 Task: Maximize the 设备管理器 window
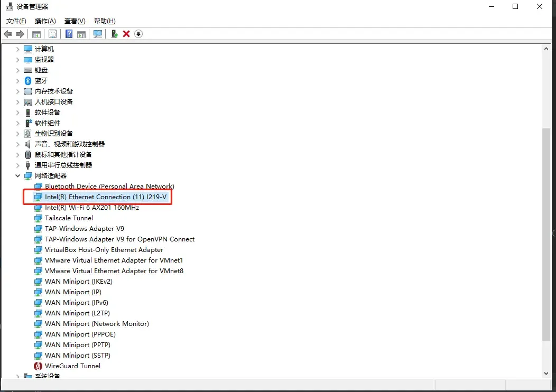click(515, 6)
